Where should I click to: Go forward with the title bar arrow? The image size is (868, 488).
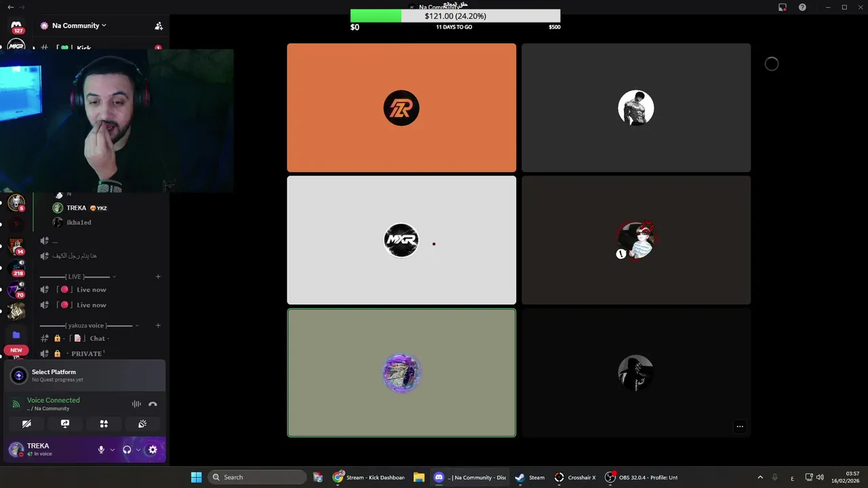tap(21, 7)
